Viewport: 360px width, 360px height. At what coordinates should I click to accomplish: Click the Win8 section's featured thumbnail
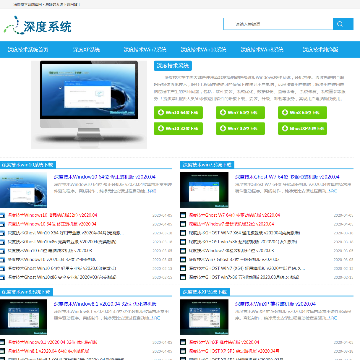[23, 317]
